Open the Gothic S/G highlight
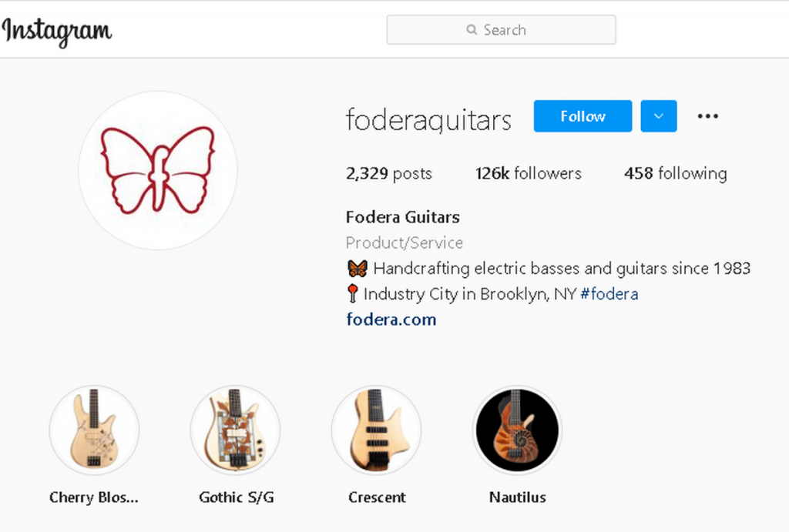The width and height of the screenshot is (789, 532). 236,430
